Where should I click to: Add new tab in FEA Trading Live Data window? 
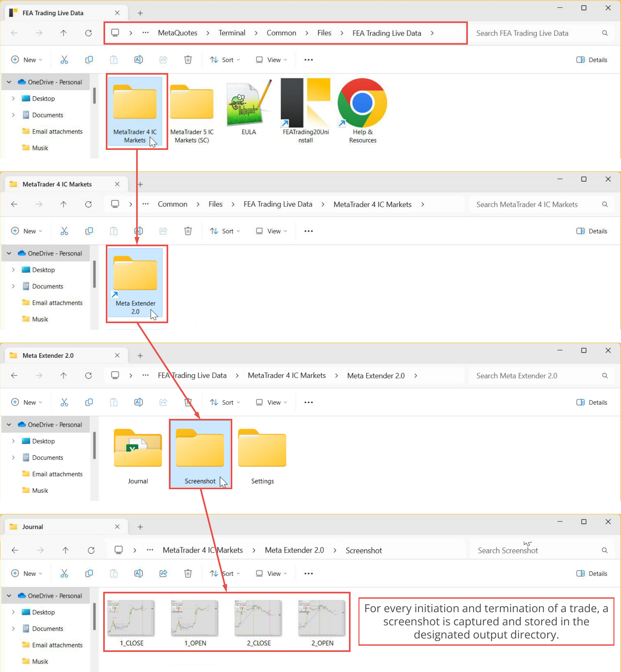140,13
